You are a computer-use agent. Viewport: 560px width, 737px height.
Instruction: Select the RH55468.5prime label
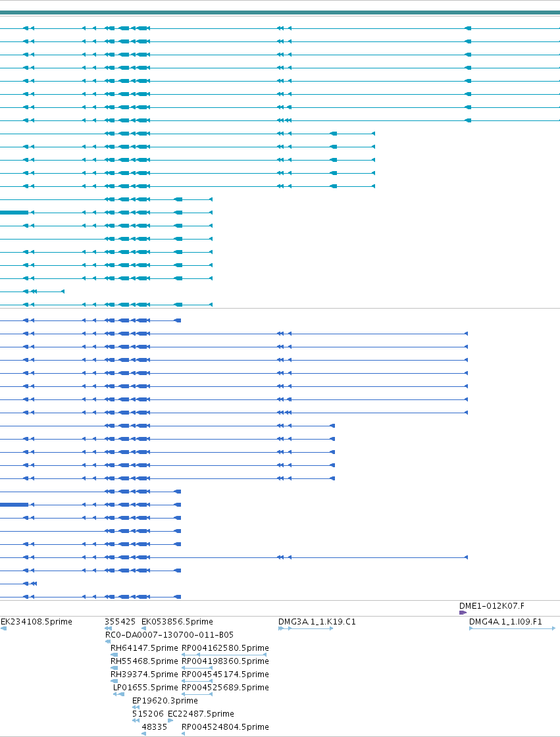point(144,661)
